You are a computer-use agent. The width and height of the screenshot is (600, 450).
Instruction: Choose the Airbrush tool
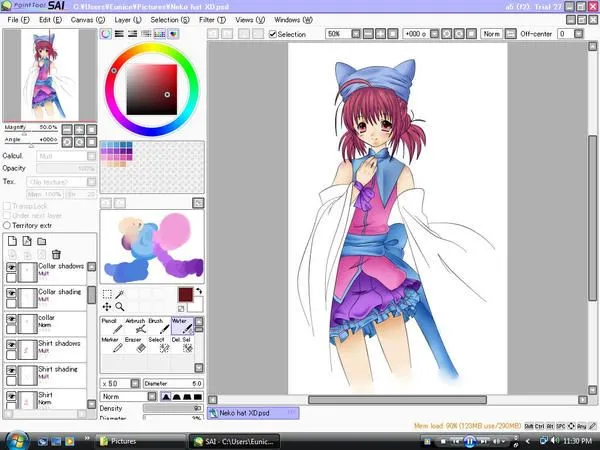click(135, 327)
